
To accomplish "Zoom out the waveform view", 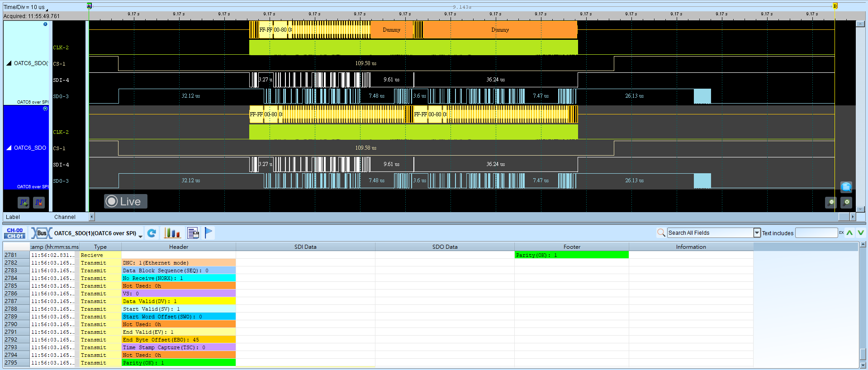I will pos(830,203).
